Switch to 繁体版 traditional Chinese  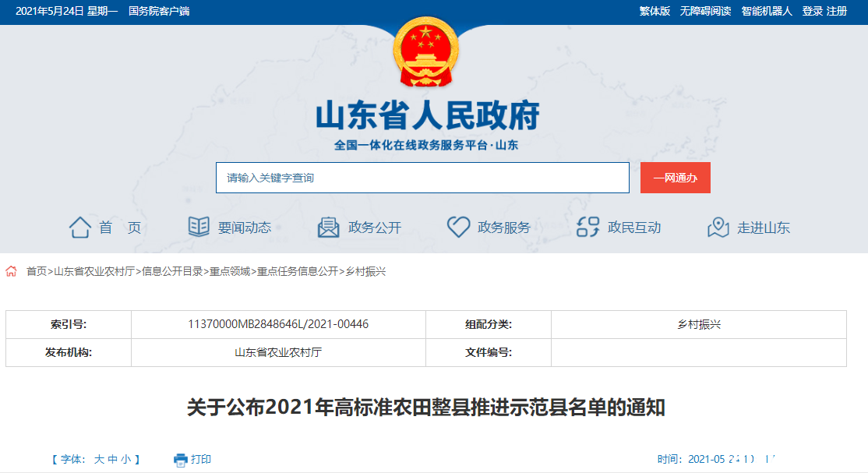pyautogui.click(x=655, y=11)
